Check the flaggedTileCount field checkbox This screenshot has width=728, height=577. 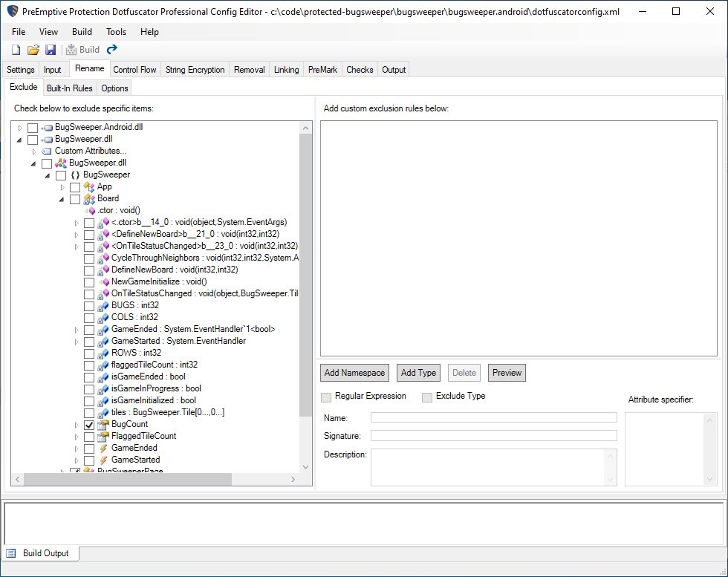[x=89, y=365]
